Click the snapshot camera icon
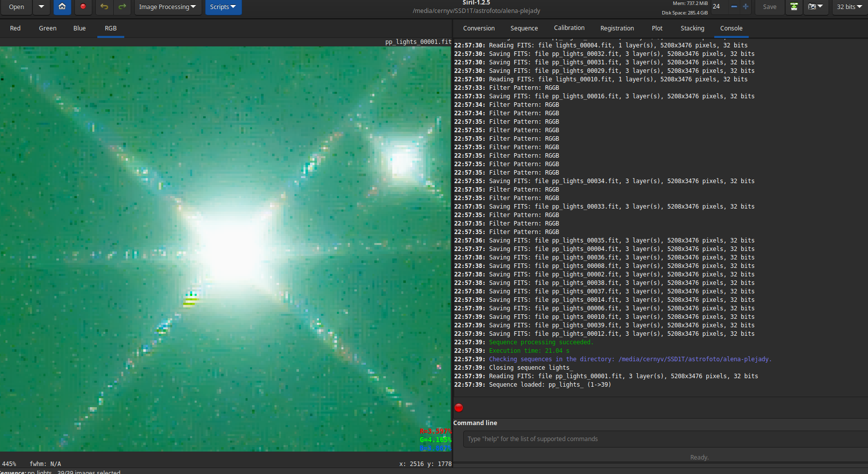Screen dimensions: 868x474 [x=816, y=6]
